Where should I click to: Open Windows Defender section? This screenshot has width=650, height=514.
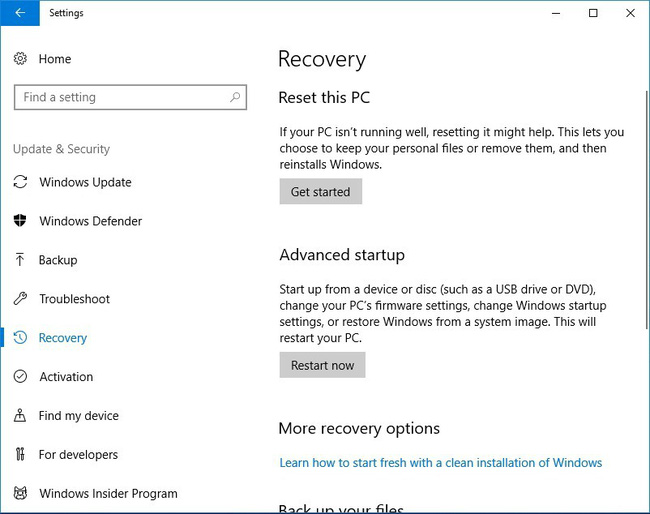(91, 221)
